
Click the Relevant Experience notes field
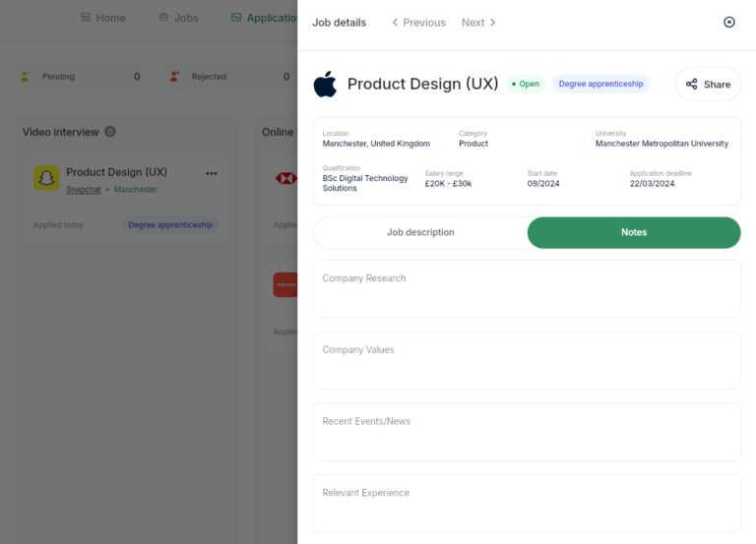(x=527, y=504)
